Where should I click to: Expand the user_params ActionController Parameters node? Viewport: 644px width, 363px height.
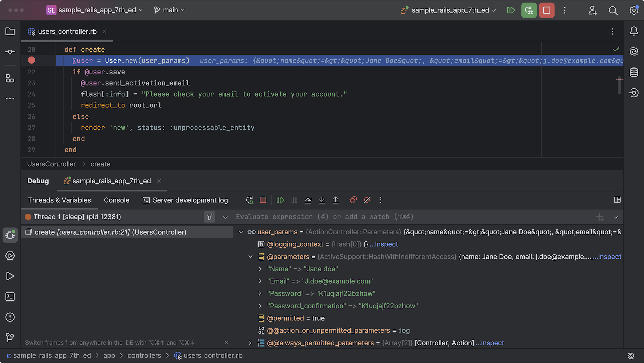pyautogui.click(x=240, y=232)
